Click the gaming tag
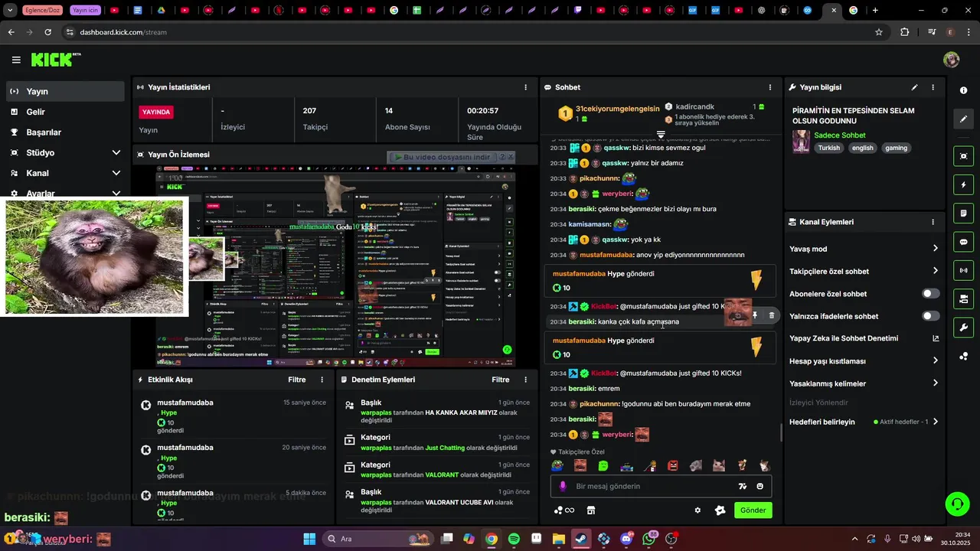 pos(896,148)
